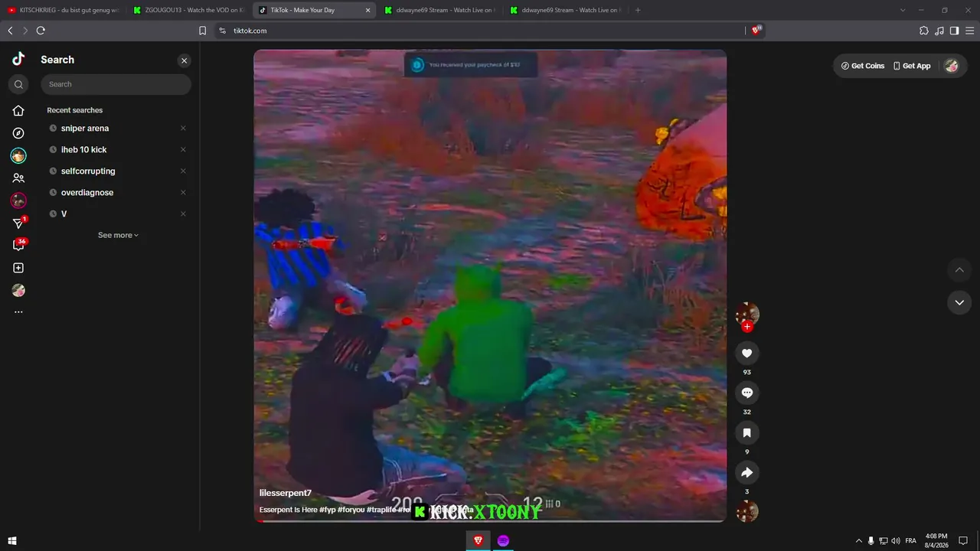This screenshot has width=980, height=551.
Task: Click the Get Coins button
Action: coord(863,66)
